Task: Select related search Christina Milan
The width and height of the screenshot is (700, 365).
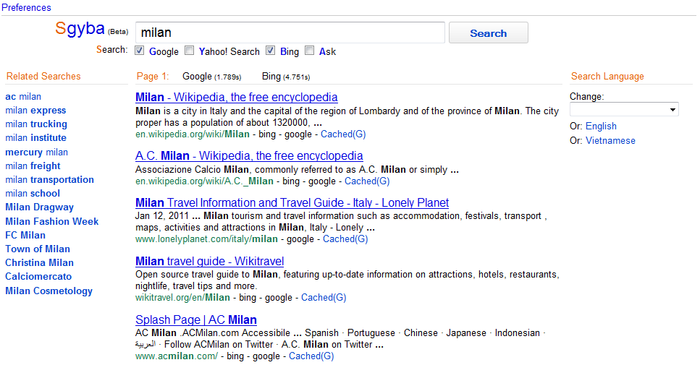Action: pos(39,263)
